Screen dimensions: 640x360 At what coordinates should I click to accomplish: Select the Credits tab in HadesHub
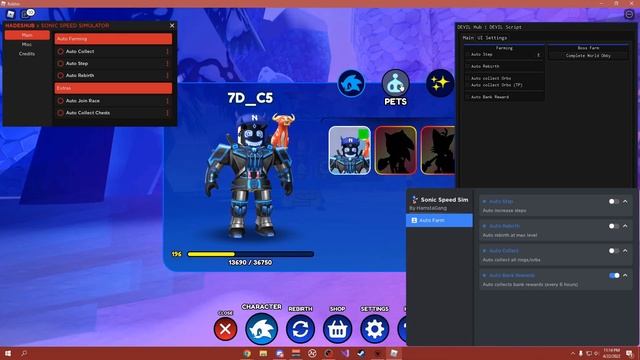click(x=27, y=54)
